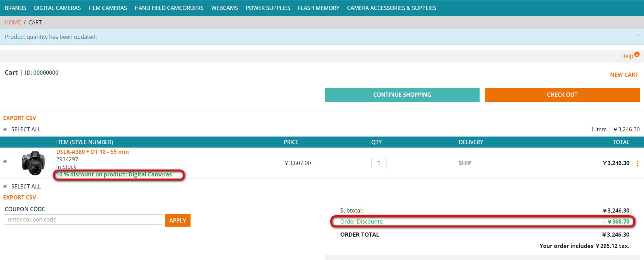Select the cart ID: 00000000 text
Screen dimensions: 644x260
[42, 73]
